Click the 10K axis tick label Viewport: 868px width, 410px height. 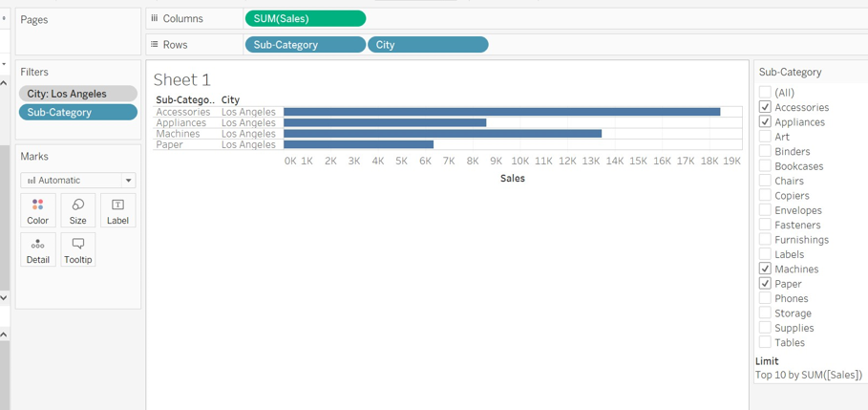coord(519,162)
